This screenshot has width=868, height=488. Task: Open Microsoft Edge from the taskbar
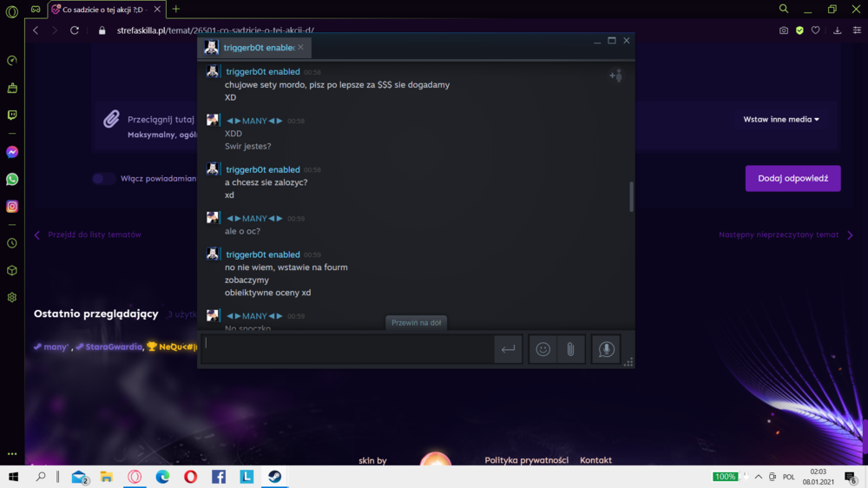point(162,477)
